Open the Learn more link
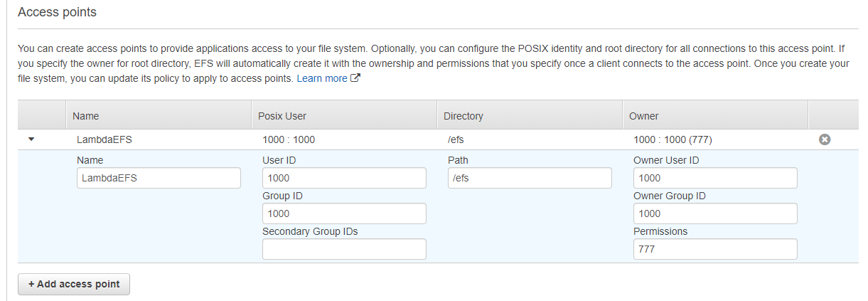 [x=322, y=78]
